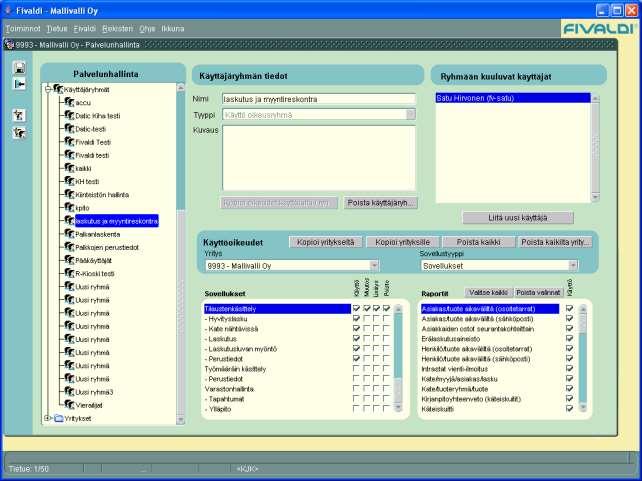Image resolution: width=642 pixels, height=481 pixels.
Task: Select the Vierailijat tree item
Action: click(x=89, y=405)
